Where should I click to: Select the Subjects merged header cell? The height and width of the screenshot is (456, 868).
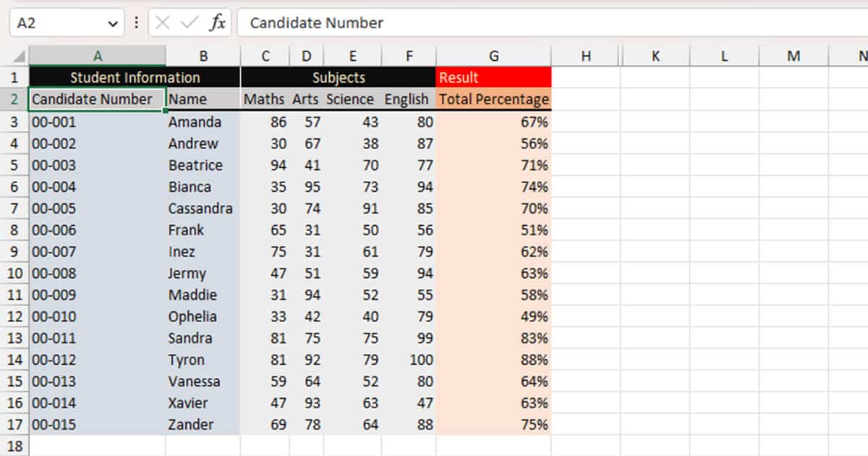coord(338,77)
